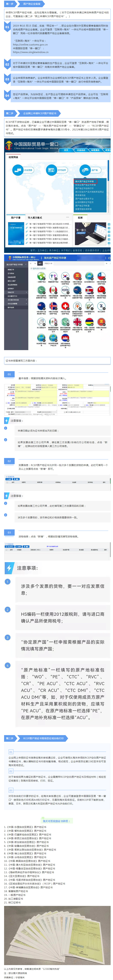113x980 pixels.
Task: Expand 海关原产地证书申请 in the sidebar
Action: coord(16,264)
